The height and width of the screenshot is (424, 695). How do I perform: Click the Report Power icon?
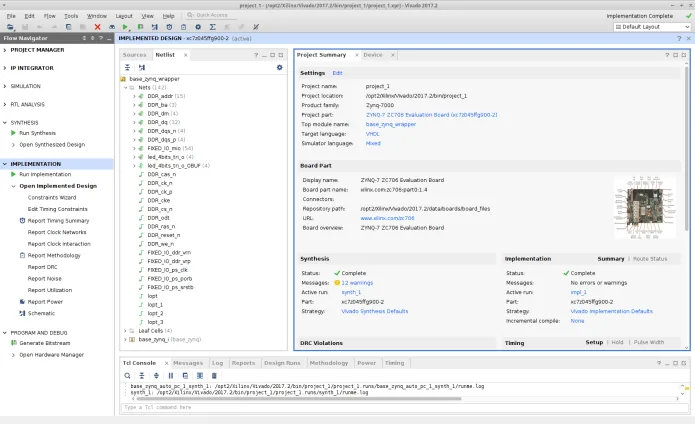click(22, 302)
